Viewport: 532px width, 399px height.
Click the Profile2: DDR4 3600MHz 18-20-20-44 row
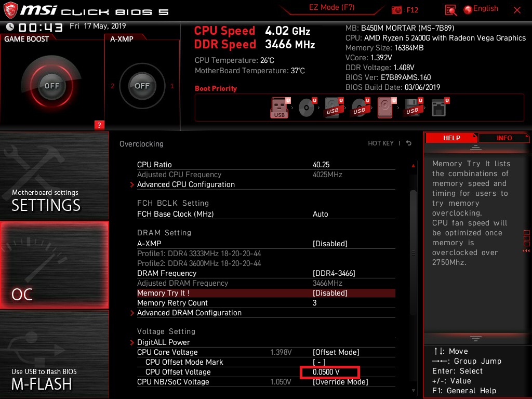(199, 263)
